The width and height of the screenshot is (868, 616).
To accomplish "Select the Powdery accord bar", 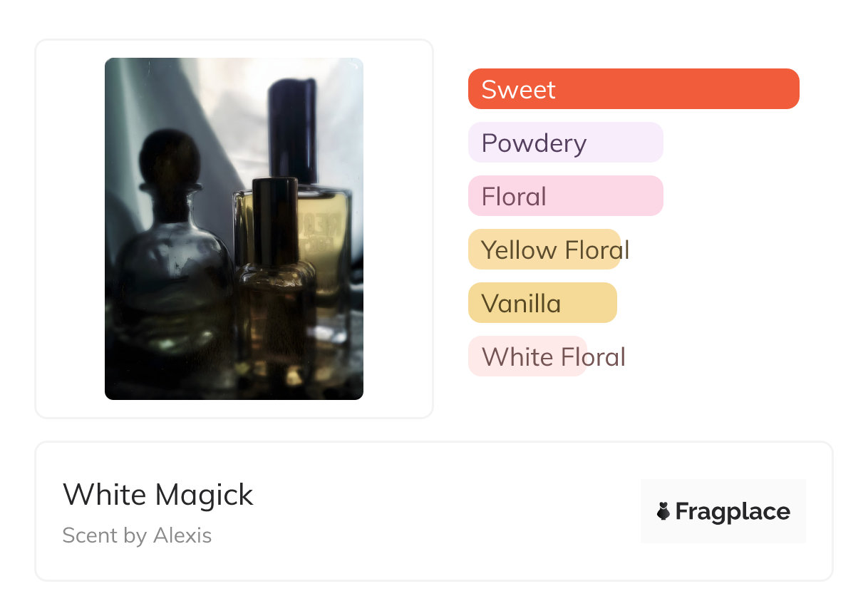I will [566, 143].
